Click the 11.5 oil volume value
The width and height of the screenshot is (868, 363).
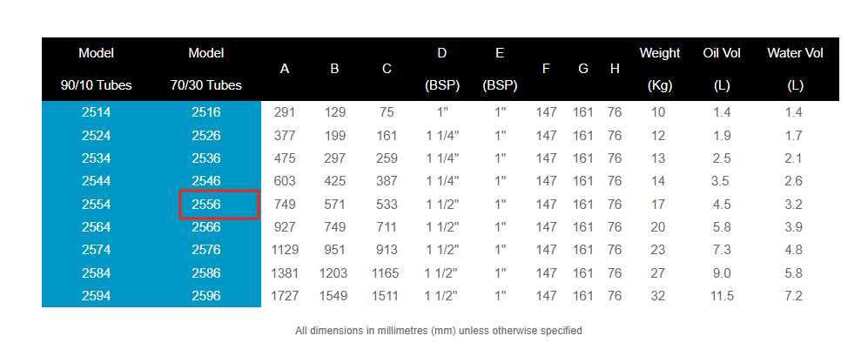[x=722, y=296]
